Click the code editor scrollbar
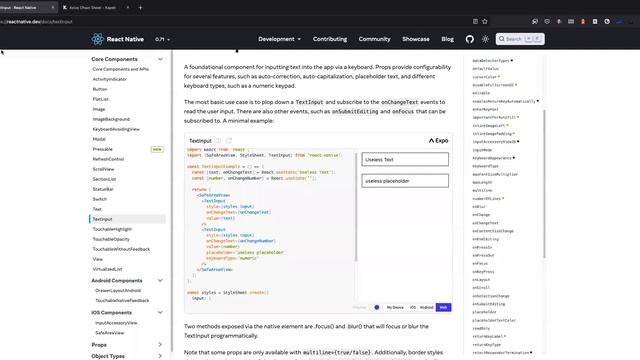Screen dimensions: 640x360 [356, 207]
